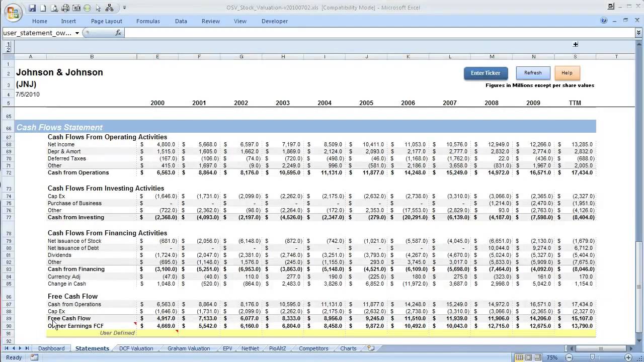This screenshot has width=644, height=362.
Task: Go to previous sheet tab arrow
Action: pyautogui.click(x=14, y=348)
